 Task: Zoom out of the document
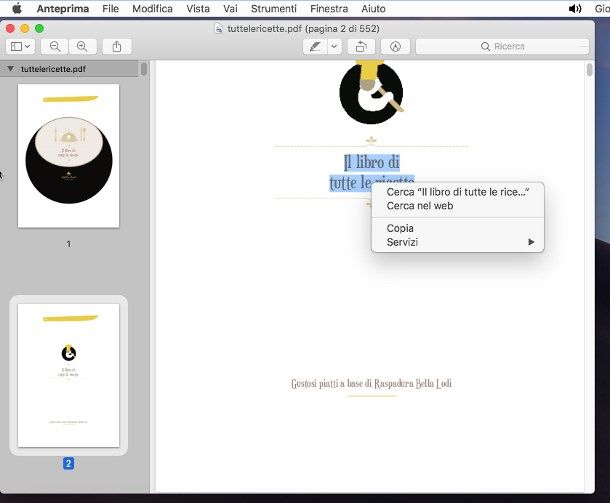[55, 46]
